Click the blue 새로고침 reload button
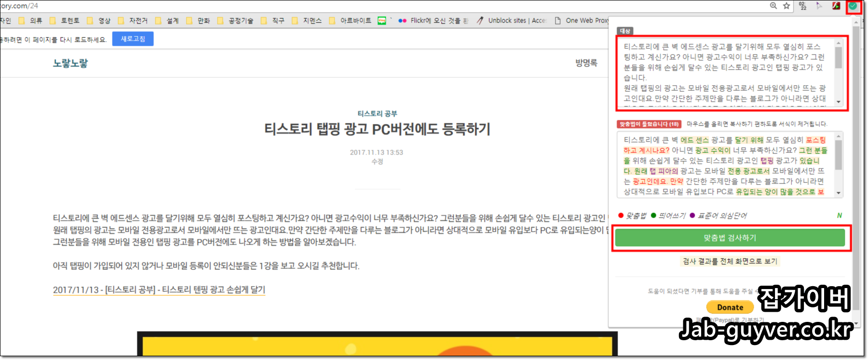The image size is (868, 360). point(133,39)
